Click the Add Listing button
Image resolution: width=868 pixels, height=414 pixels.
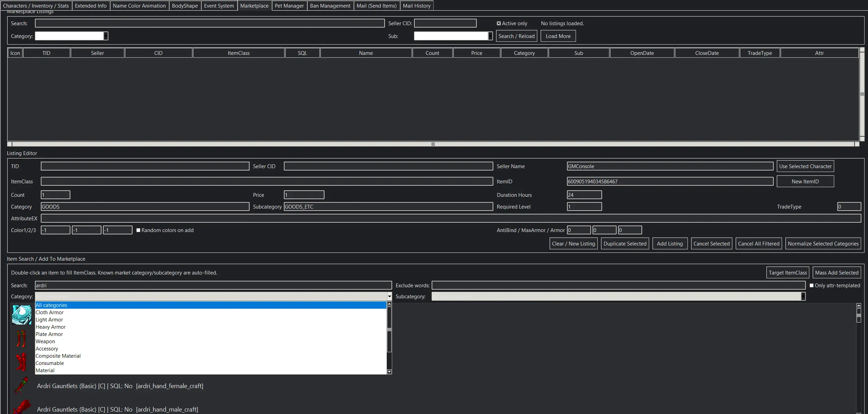point(670,244)
